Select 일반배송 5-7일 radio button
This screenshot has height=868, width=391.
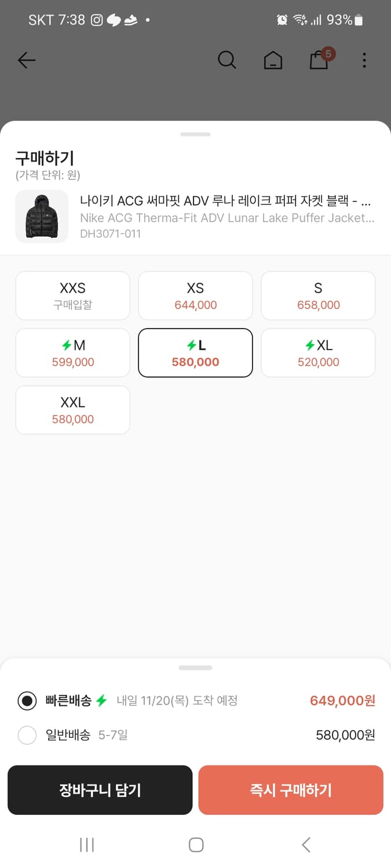(27, 735)
